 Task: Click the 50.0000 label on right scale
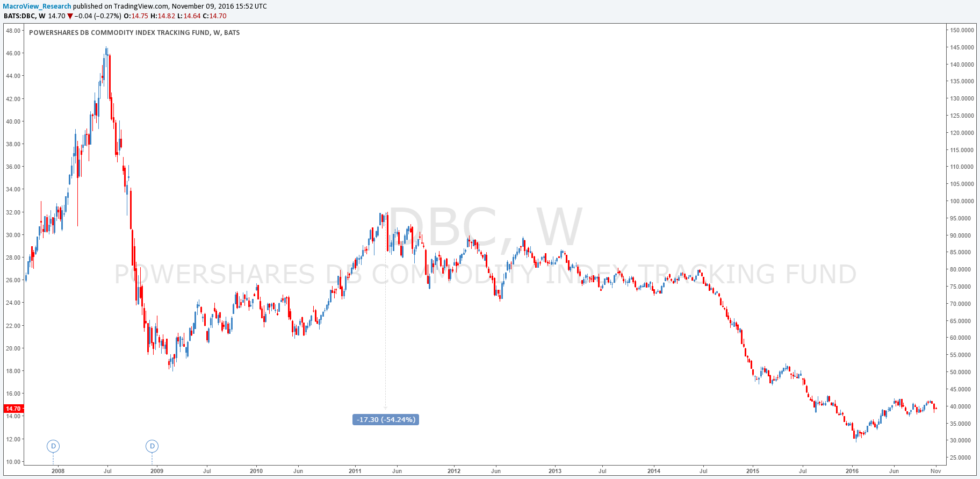click(962, 372)
